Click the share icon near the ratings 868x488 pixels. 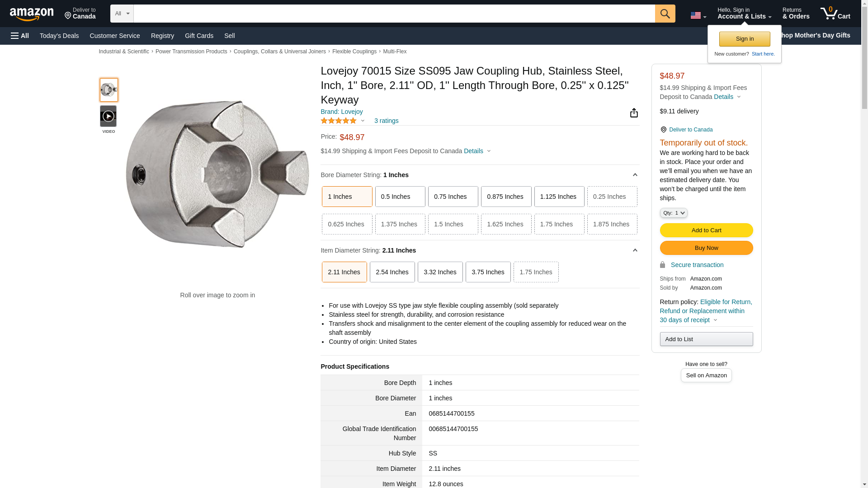pos(633,113)
